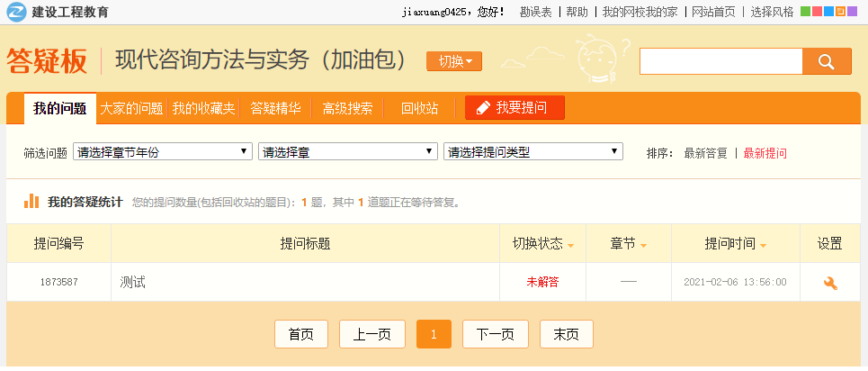
Task: Open the 请选择章 chapter dropdown
Action: 348,152
